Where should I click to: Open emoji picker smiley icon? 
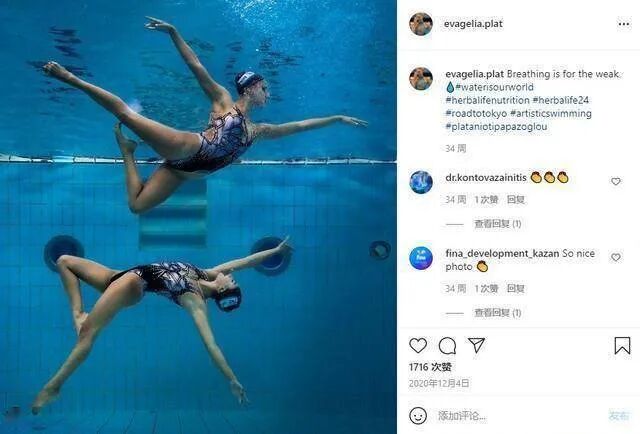418,416
